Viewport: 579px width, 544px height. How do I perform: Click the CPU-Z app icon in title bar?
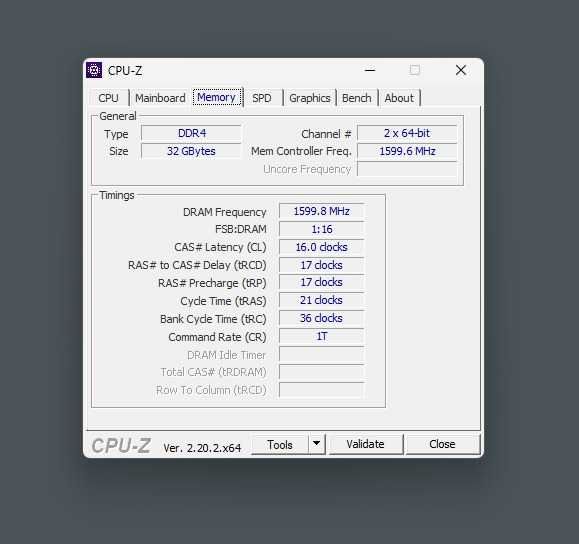[94, 70]
